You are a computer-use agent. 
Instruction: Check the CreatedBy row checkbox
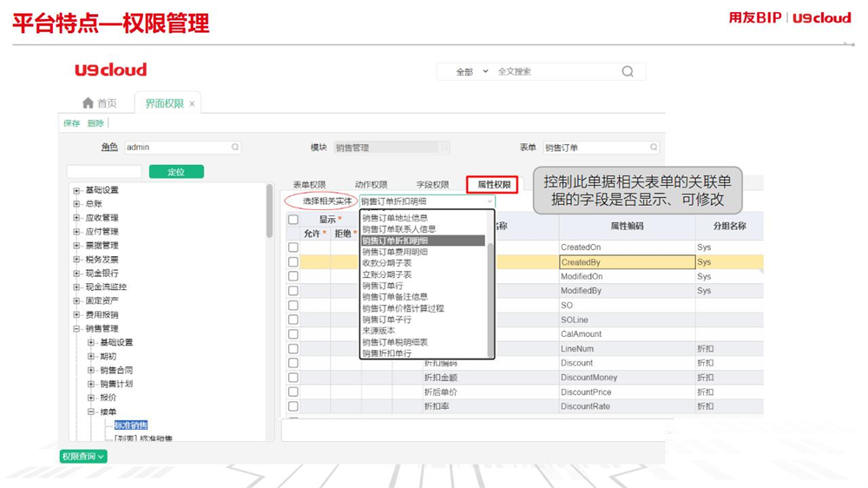click(x=293, y=261)
